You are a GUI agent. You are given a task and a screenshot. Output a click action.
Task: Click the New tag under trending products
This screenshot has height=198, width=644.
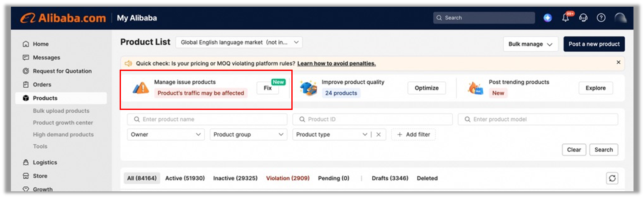(498, 93)
